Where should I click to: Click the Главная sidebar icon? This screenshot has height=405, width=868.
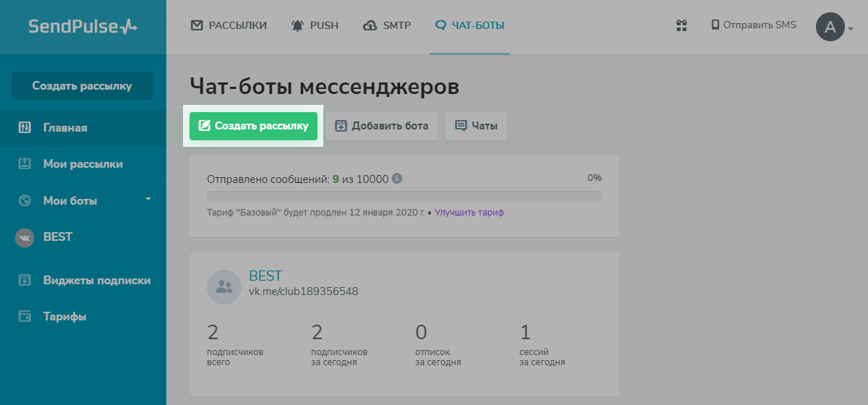coord(25,128)
